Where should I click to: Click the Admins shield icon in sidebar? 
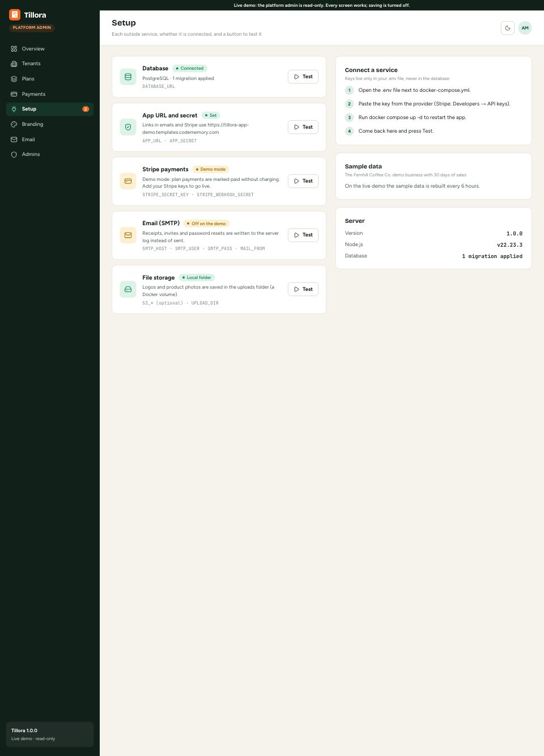click(14, 154)
